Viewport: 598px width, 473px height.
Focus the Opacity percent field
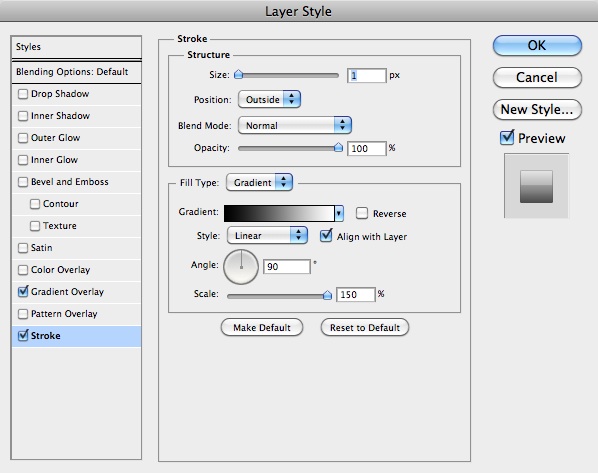[x=367, y=148]
